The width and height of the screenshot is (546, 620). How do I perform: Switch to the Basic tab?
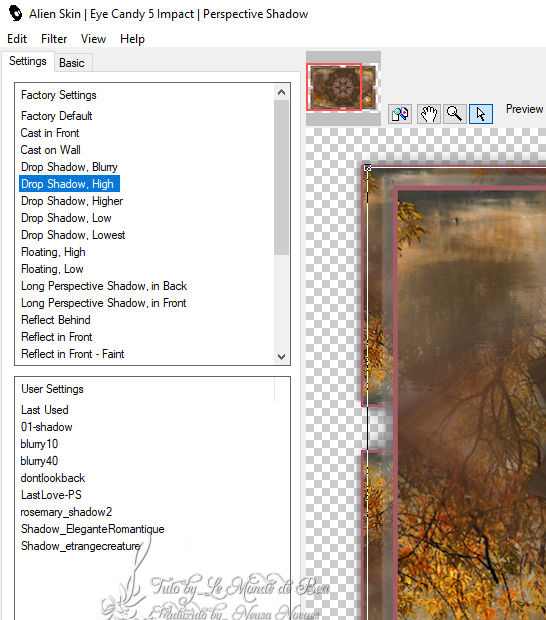click(72, 63)
